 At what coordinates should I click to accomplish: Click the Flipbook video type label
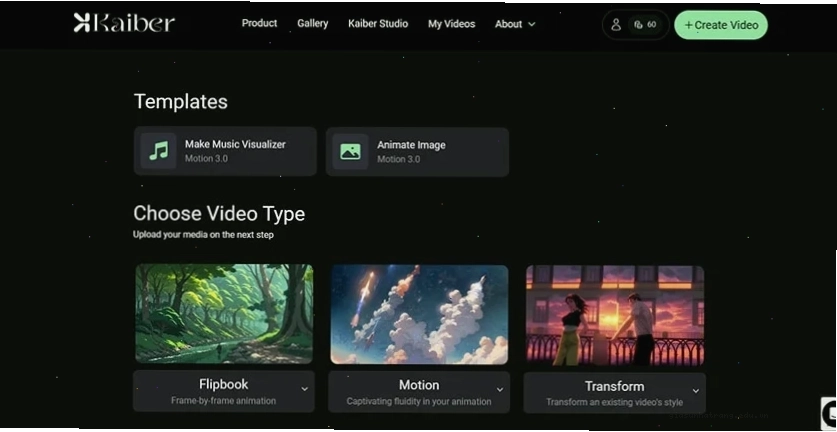tap(224, 384)
